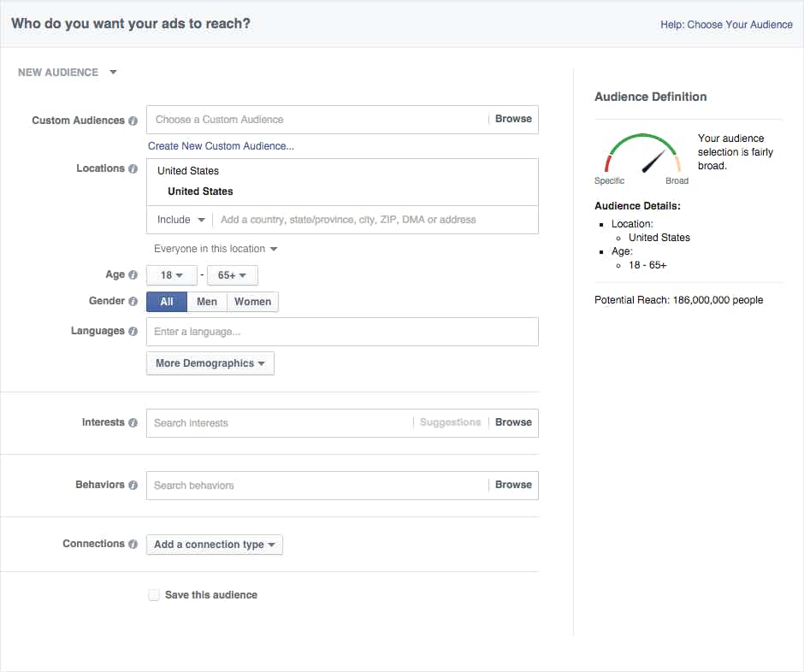Image resolution: width=804 pixels, height=672 pixels.
Task: Select the Women gender option
Action: click(252, 302)
